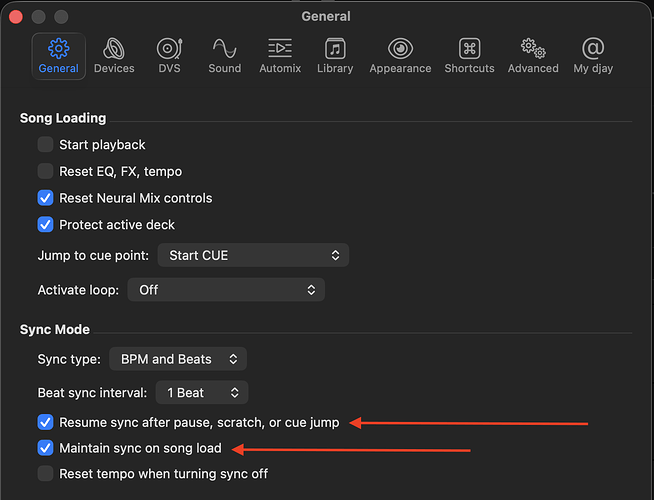Screen dimensions: 654x500
Task: Open the Automix settings pane
Action: [280, 56]
